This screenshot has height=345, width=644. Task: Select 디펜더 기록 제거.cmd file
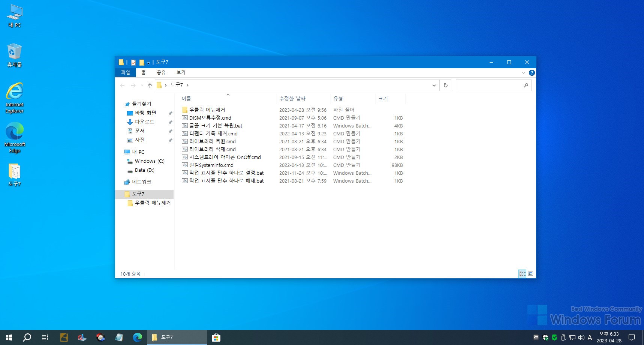[210, 133]
